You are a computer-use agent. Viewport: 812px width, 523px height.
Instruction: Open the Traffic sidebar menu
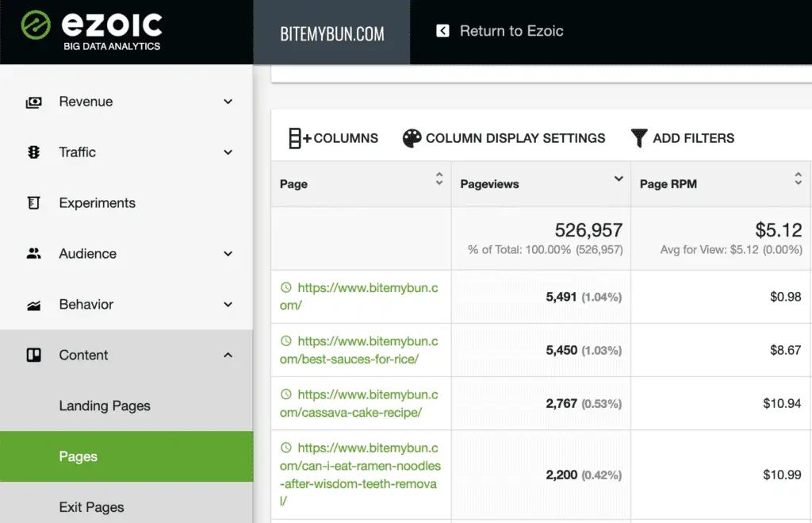(x=126, y=152)
